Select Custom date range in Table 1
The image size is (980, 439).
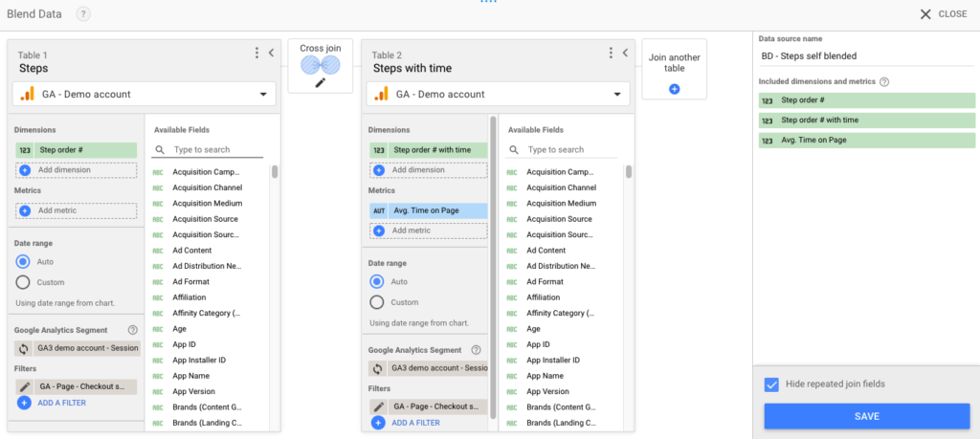tap(23, 282)
